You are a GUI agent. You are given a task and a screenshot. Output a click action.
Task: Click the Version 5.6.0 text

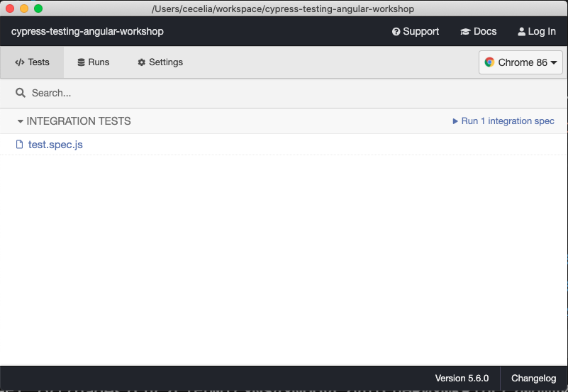(462, 379)
